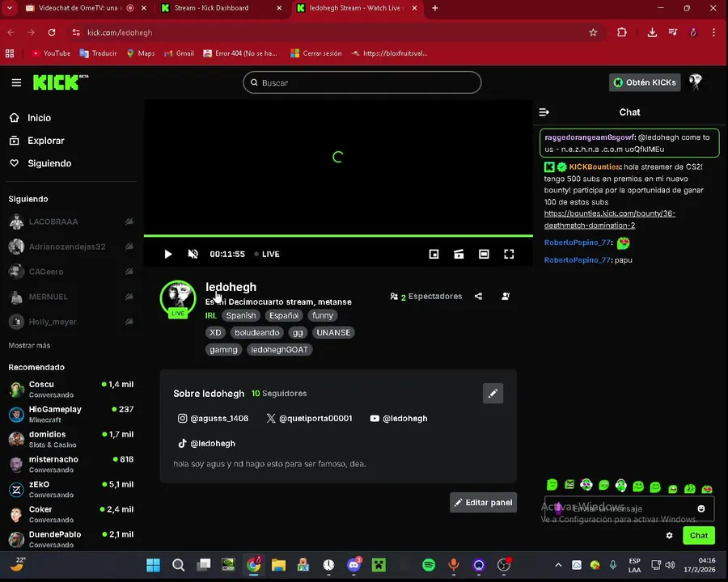Open a new browser tab
Viewport: 728px width, 582px height.
coord(435,8)
